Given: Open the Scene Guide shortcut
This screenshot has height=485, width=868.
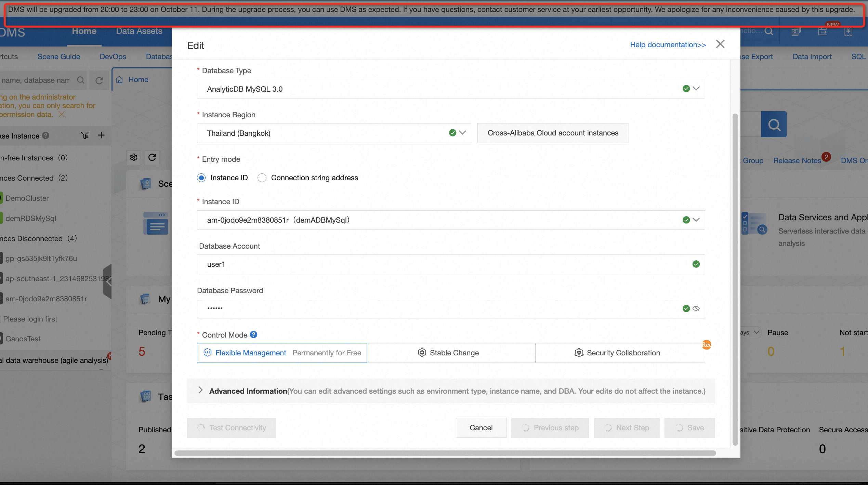Looking at the screenshot, I should (59, 57).
